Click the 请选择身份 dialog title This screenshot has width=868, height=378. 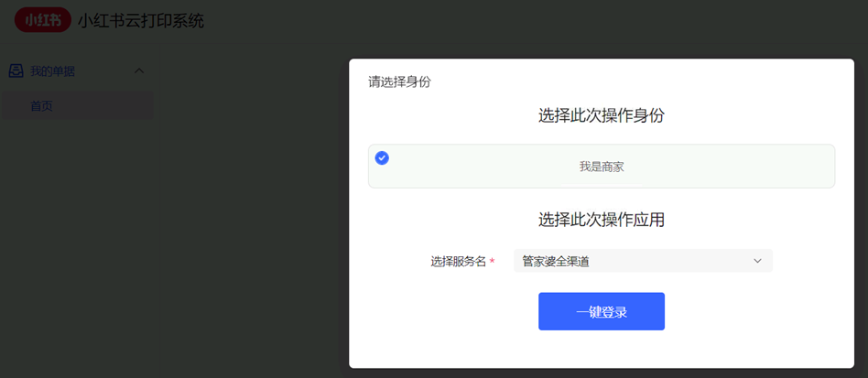tap(399, 82)
